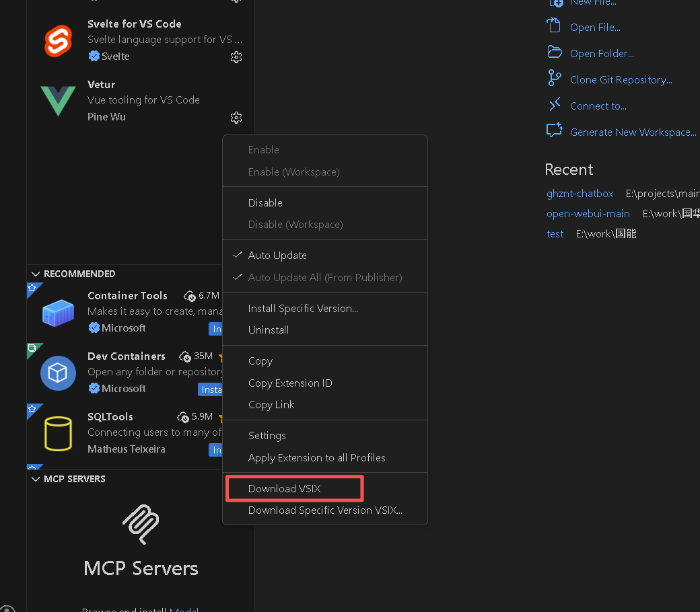Click the SQLTools recommended star ribbon
Screen dimensions: 700x612
(x=32, y=409)
